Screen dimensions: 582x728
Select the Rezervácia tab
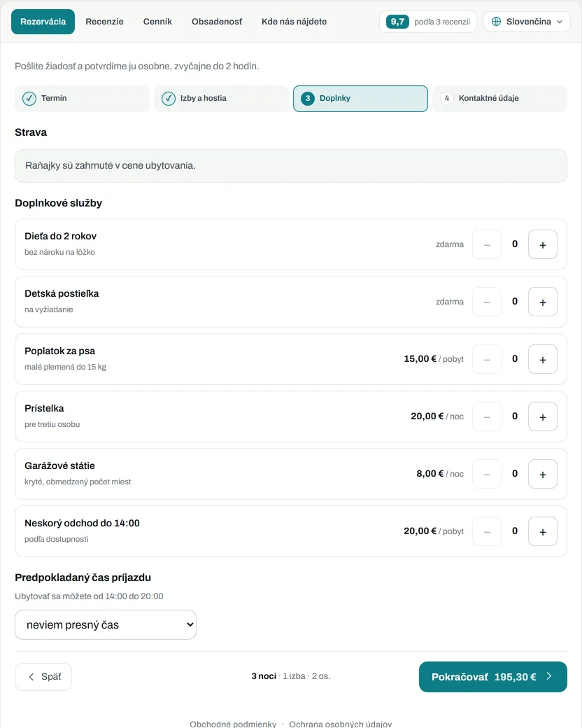tap(43, 22)
